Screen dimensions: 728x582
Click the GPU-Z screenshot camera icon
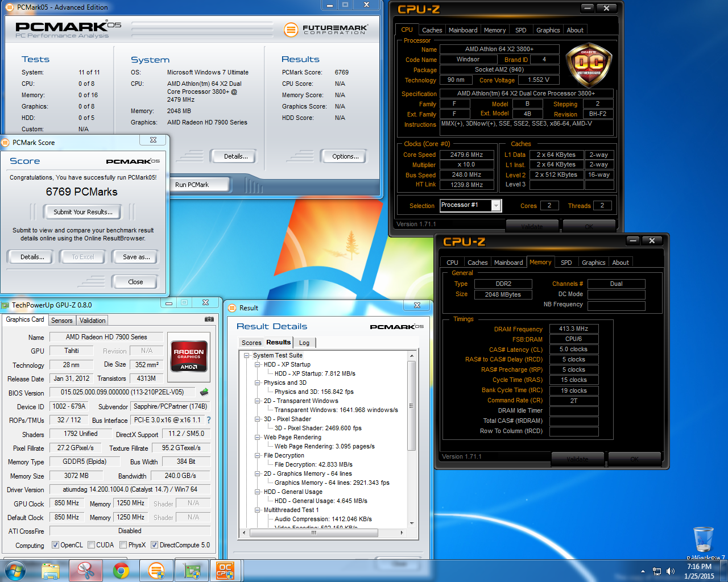[x=209, y=319]
